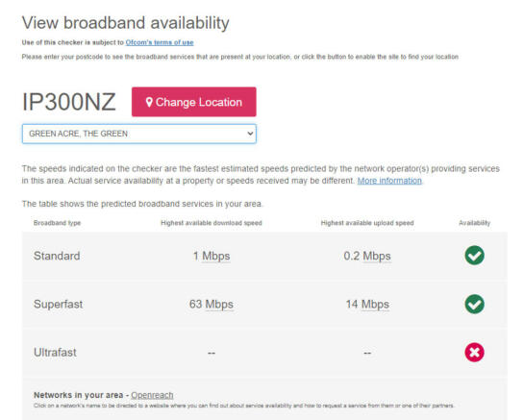Follow the More information link

click(389, 181)
